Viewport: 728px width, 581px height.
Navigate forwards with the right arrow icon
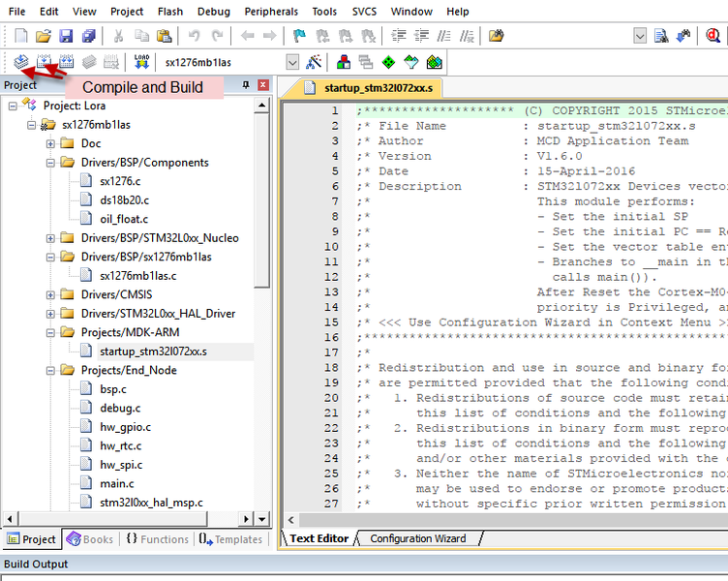pyautogui.click(x=269, y=36)
